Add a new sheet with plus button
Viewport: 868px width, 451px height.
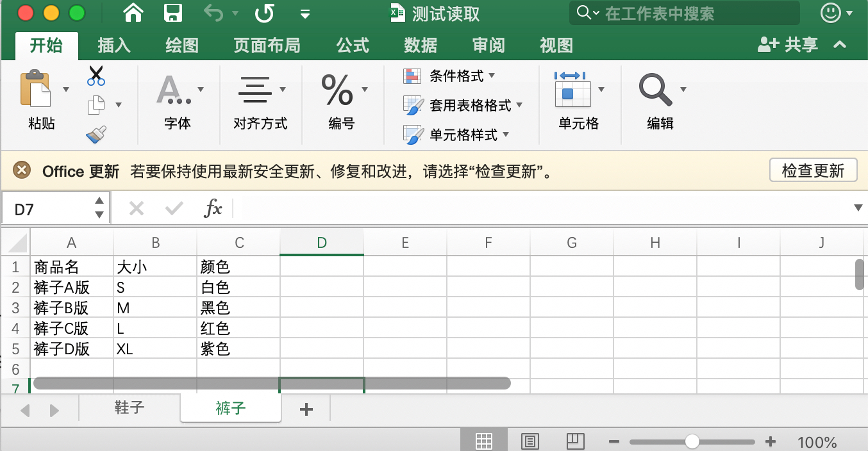click(306, 409)
